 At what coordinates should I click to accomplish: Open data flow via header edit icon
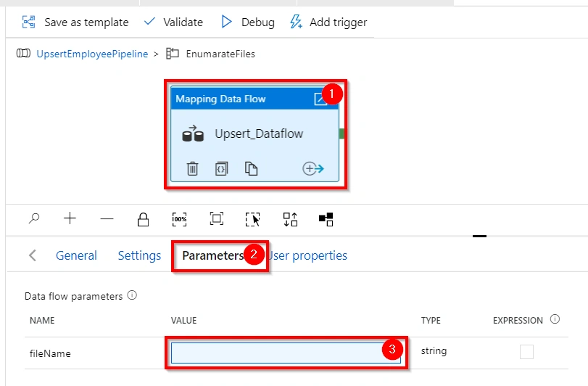[x=320, y=99]
